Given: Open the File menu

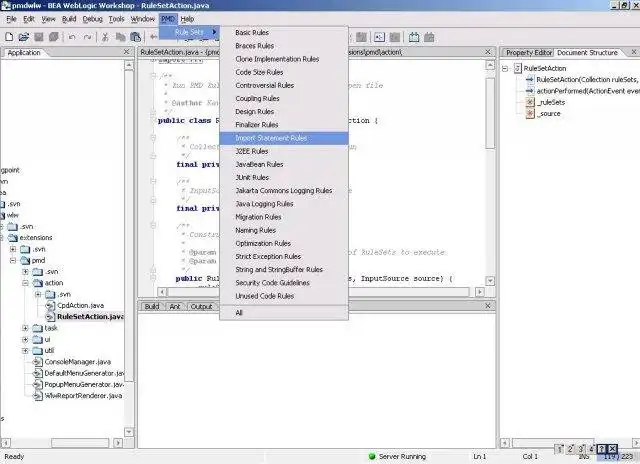Looking at the screenshot, I should pos(11,19).
